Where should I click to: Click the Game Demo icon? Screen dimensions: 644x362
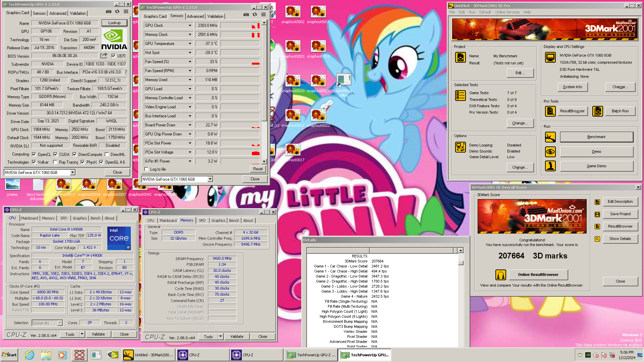tap(550, 166)
